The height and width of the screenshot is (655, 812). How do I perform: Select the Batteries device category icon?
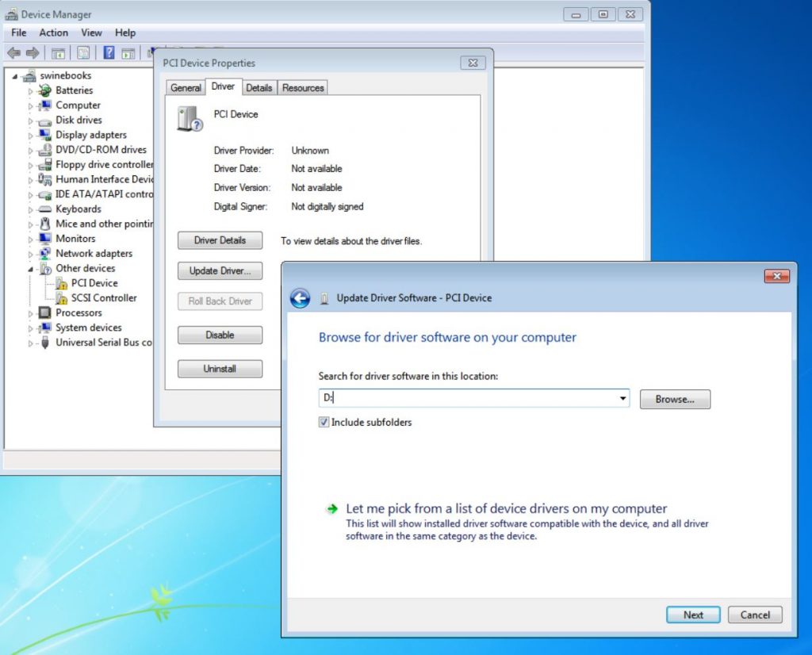45,90
